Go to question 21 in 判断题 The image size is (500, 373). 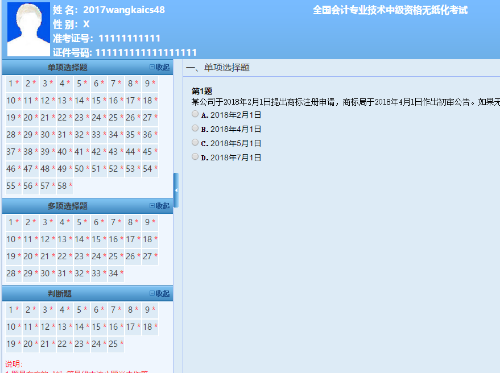pyautogui.click(x=48, y=344)
